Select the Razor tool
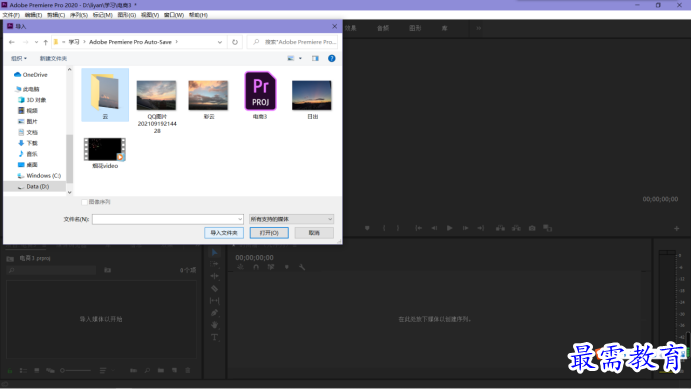This screenshot has height=389, width=692. click(214, 288)
